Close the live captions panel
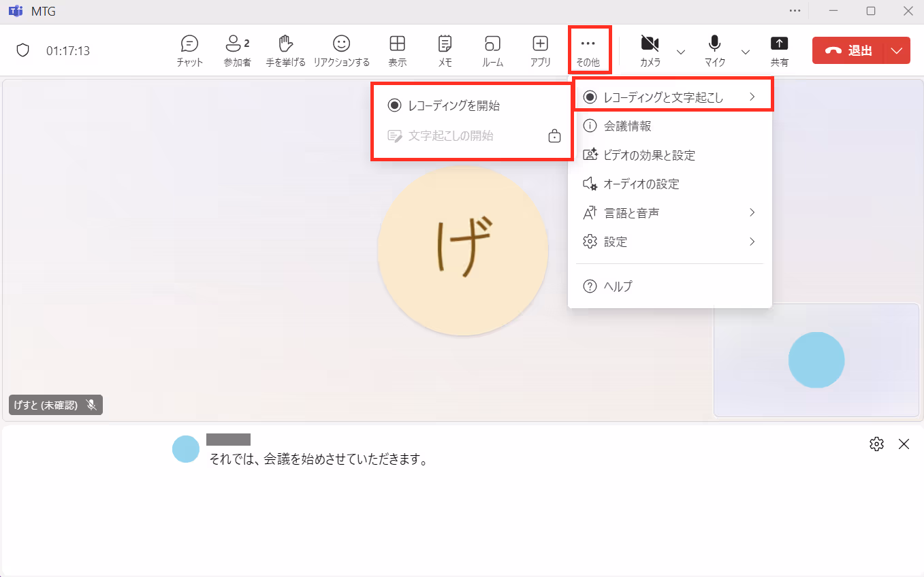The width and height of the screenshot is (924, 577). (904, 444)
